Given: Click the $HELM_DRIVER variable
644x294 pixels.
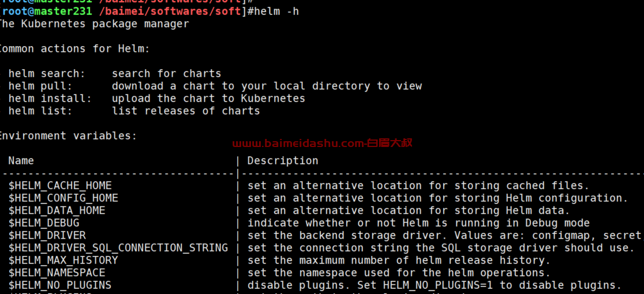Looking at the screenshot, I should (x=47, y=235).
